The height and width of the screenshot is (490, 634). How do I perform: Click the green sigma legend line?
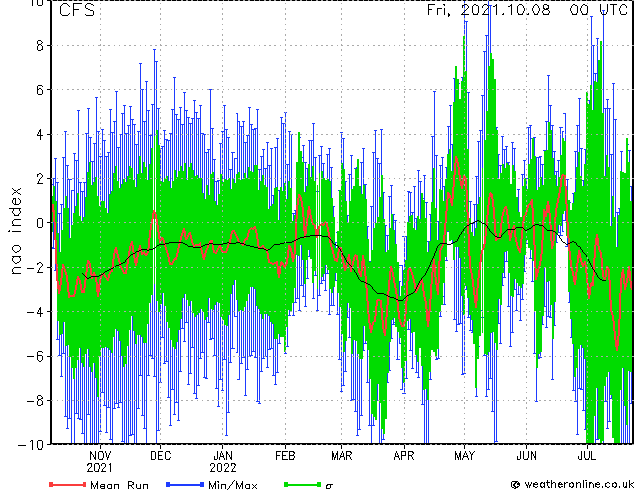tap(303, 484)
